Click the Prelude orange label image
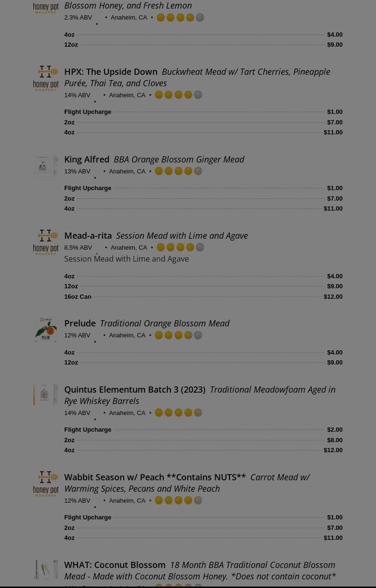 click(46, 330)
